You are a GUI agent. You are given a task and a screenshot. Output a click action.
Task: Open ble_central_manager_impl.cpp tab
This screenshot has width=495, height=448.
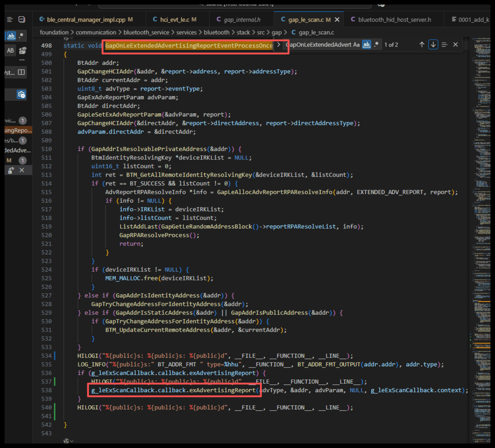point(86,20)
